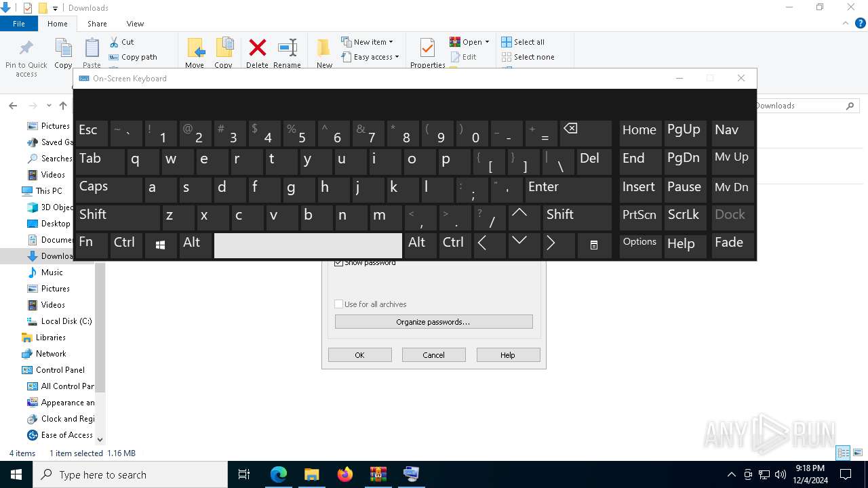Open the Quick Access Toolbar customize dropdown
This screenshot has height=488, width=868.
(56, 8)
